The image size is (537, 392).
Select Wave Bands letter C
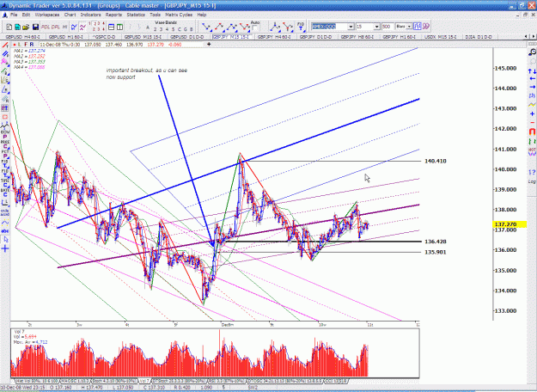coord(180,29)
